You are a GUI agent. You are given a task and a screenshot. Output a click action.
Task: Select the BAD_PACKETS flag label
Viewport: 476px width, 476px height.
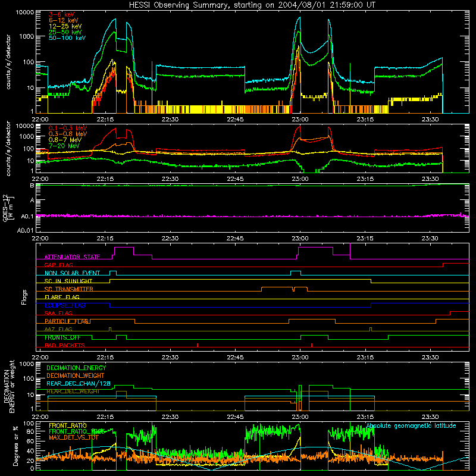click(65, 346)
